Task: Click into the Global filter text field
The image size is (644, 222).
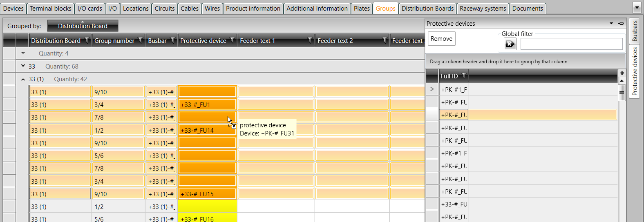Action: (571, 44)
